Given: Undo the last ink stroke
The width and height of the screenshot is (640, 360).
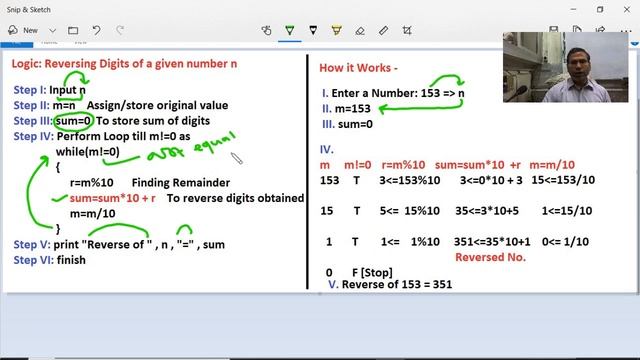Looking at the screenshot, I should (x=96, y=30).
